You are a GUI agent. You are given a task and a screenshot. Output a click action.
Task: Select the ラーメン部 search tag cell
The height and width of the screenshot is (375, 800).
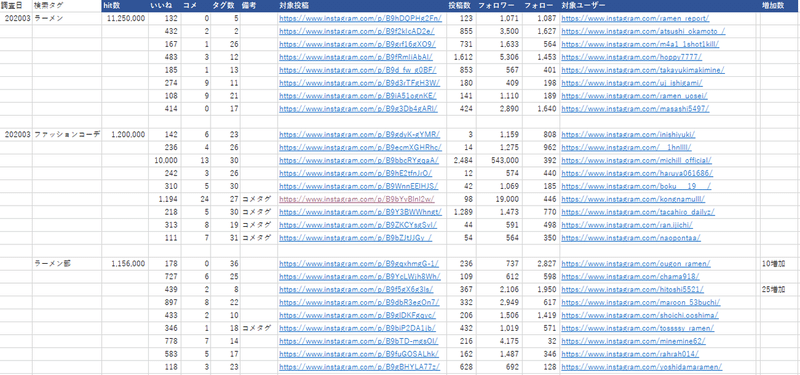coord(67,264)
